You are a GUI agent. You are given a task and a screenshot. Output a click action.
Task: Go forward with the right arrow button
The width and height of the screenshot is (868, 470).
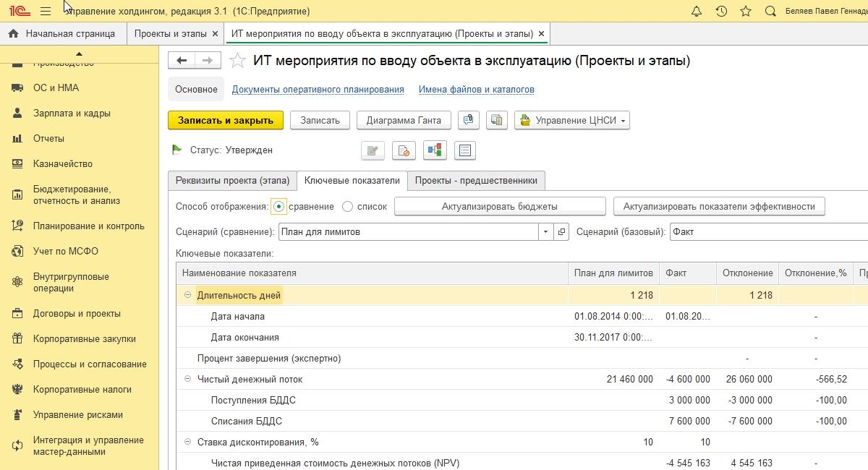pos(208,61)
